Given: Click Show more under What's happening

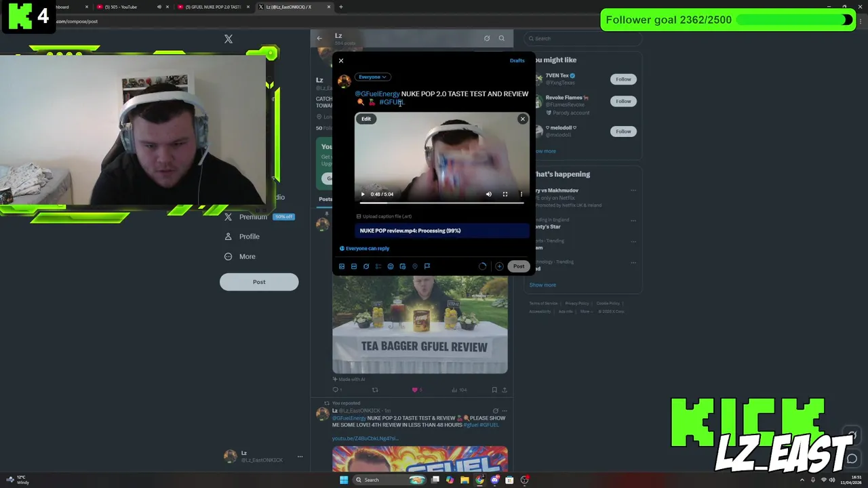Looking at the screenshot, I should [x=542, y=285].
